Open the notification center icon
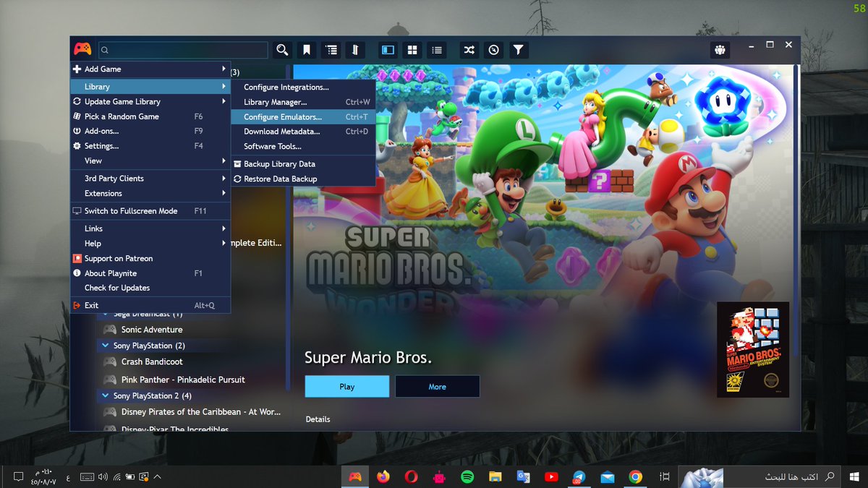 (18, 477)
